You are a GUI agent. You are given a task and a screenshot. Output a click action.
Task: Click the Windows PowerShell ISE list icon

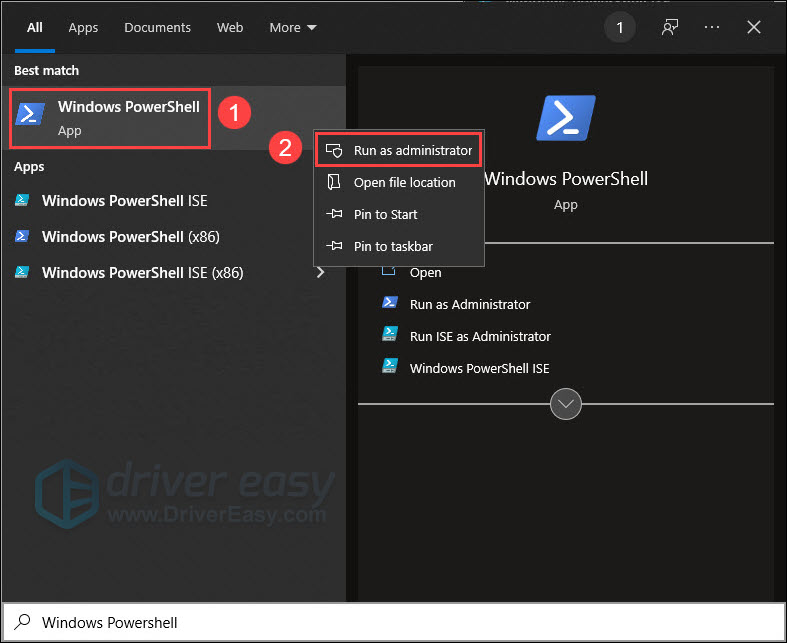pos(22,200)
